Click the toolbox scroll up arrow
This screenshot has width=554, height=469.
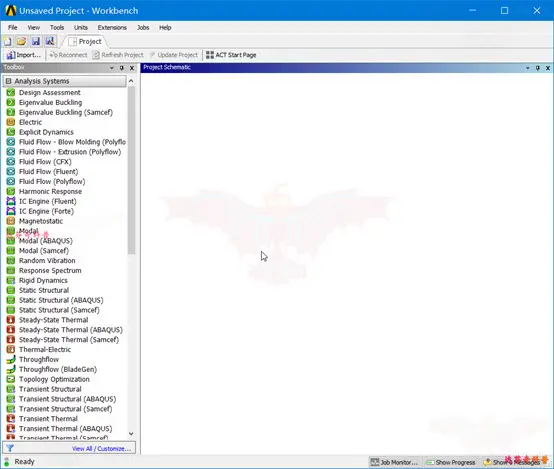tap(131, 81)
